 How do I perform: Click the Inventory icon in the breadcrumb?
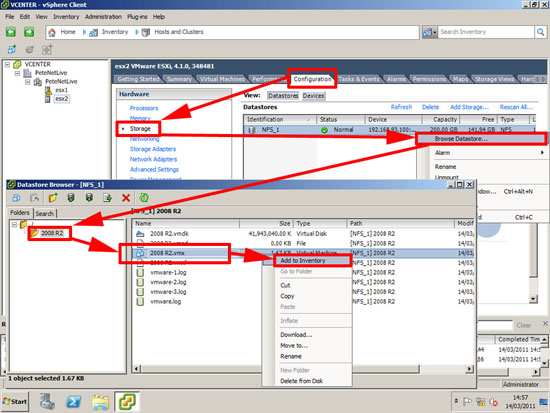click(93, 32)
